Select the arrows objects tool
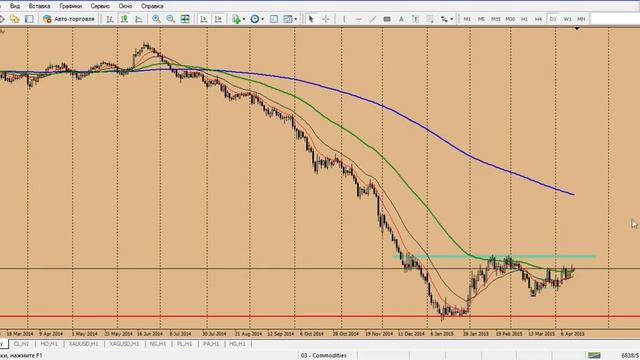640x360 pixels. coord(444,19)
